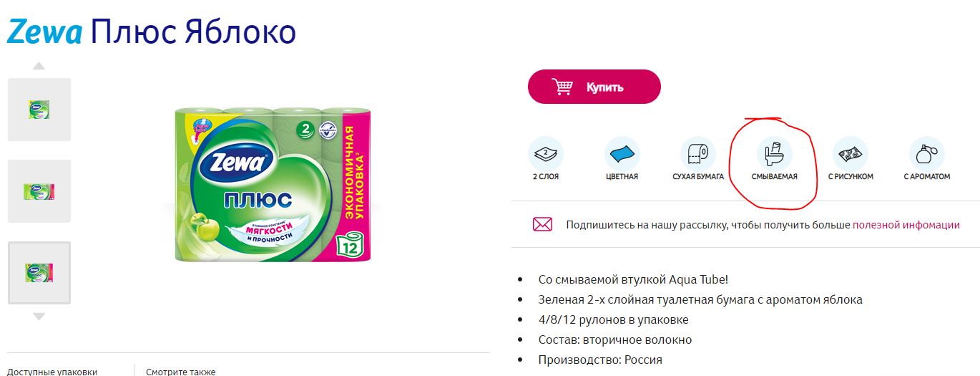The height and width of the screenshot is (376, 980).
Task: Click the newsletter envelope icon
Action: pyautogui.click(x=542, y=224)
